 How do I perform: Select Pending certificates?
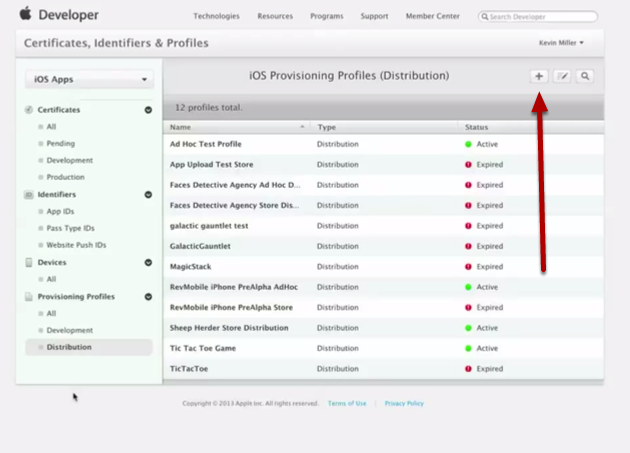click(x=61, y=143)
